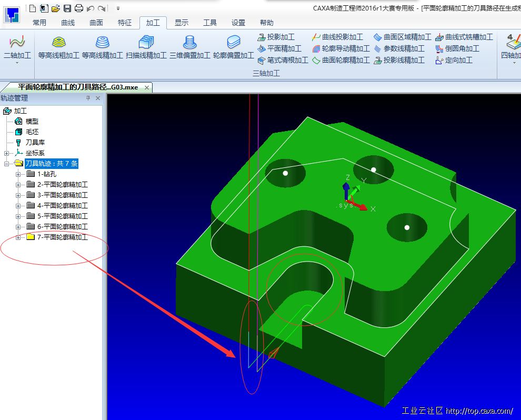Viewport: 521px width, 420px height.
Task: Close the G03.mxe document tab
Action: 146,87
